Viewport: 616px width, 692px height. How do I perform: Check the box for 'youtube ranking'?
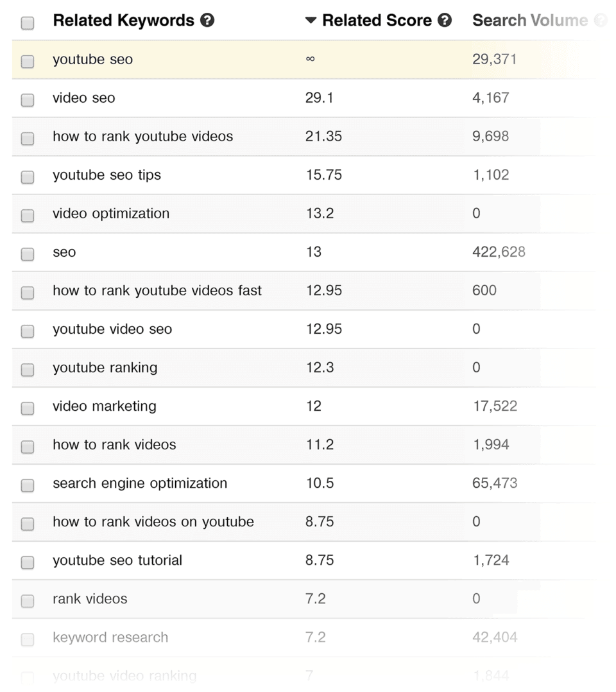[27, 369]
